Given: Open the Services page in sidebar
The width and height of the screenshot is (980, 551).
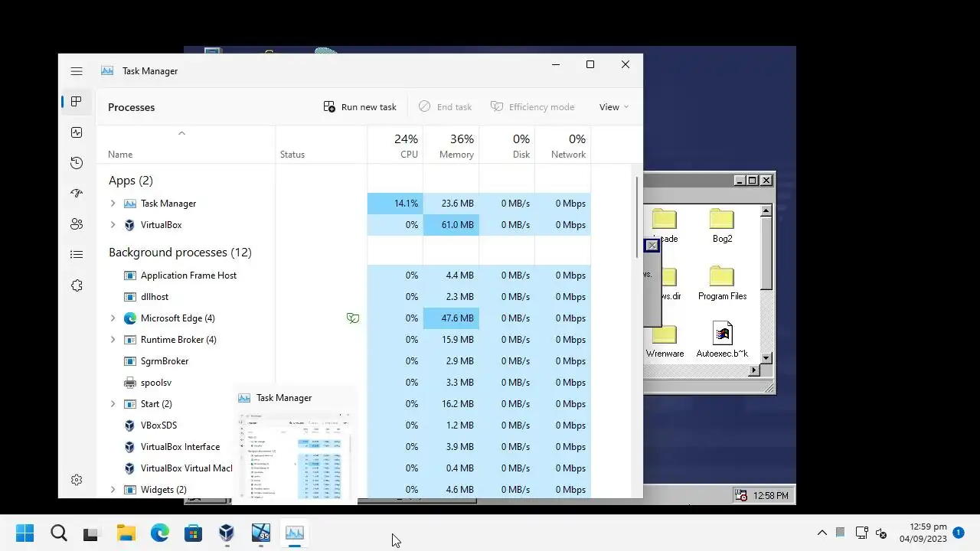Looking at the screenshot, I should (x=77, y=285).
